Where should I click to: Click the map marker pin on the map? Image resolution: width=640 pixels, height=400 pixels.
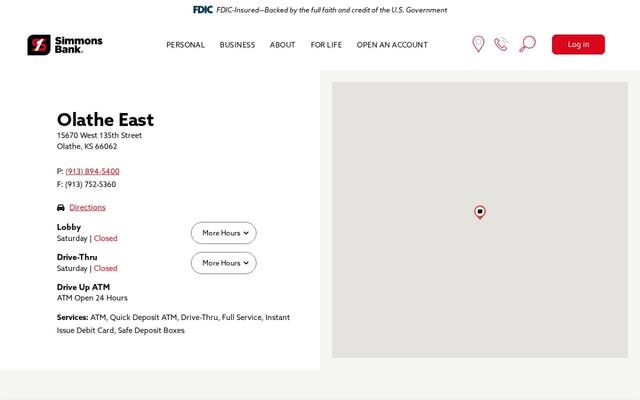click(480, 212)
